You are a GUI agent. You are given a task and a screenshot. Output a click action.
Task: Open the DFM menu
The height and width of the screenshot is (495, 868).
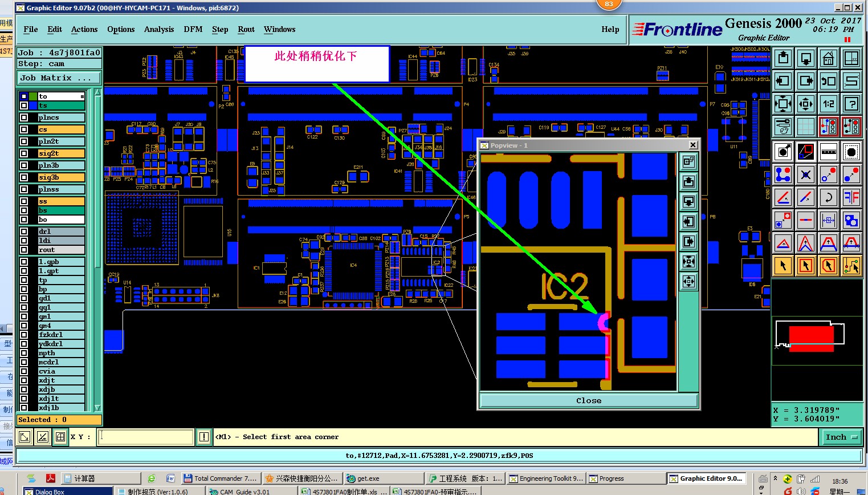click(x=193, y=29)
